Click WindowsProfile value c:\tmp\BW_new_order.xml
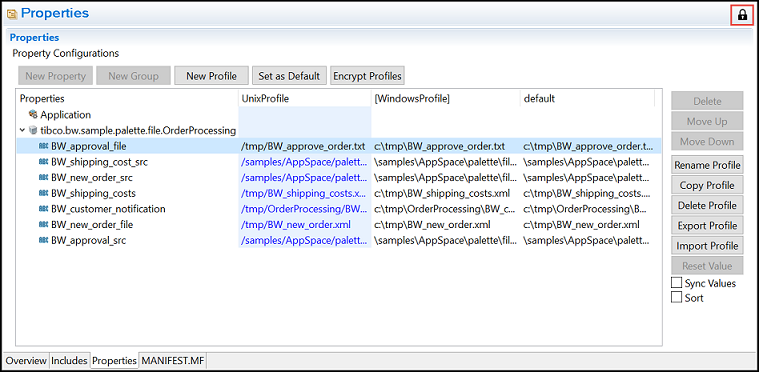This screenshot has height=372, width=759. tap(432, 224)
